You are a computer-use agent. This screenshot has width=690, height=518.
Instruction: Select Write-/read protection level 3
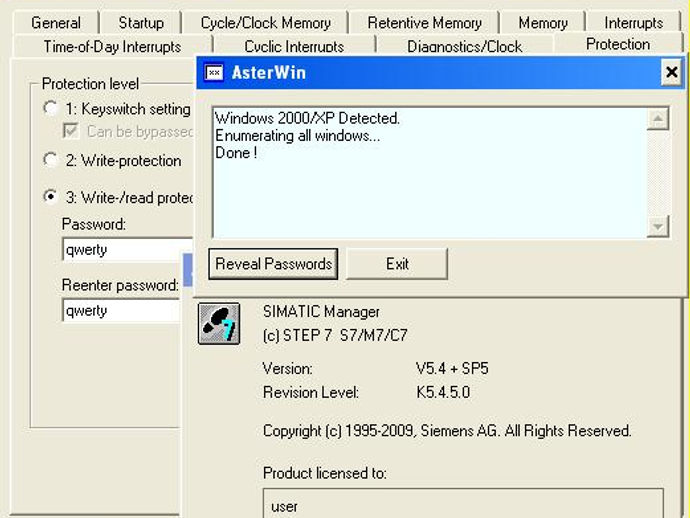click(x=51, y=197)
